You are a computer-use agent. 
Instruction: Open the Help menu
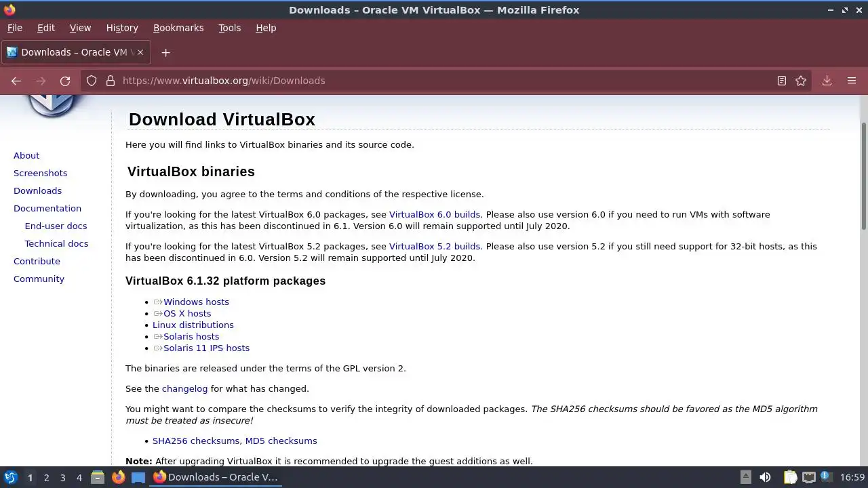coord(266,28)
